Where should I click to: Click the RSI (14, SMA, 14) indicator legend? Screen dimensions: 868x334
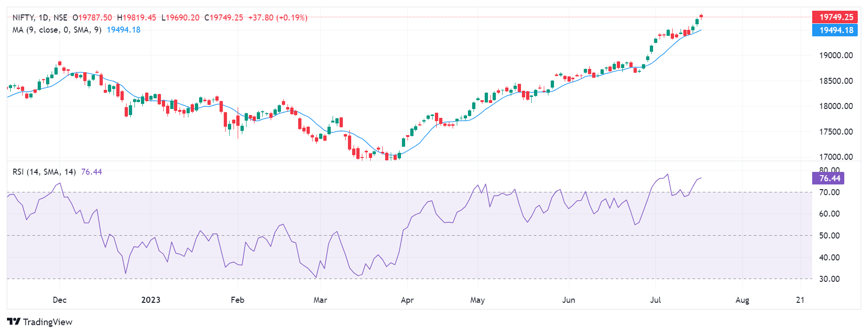point(44,172)
